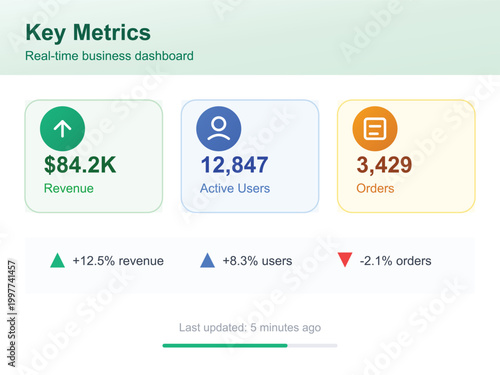Image resolution: width=500 pixels, height=375 pixels.
Task: Click the +12.5% revenue trend text
Action: (x=118, y=261)
